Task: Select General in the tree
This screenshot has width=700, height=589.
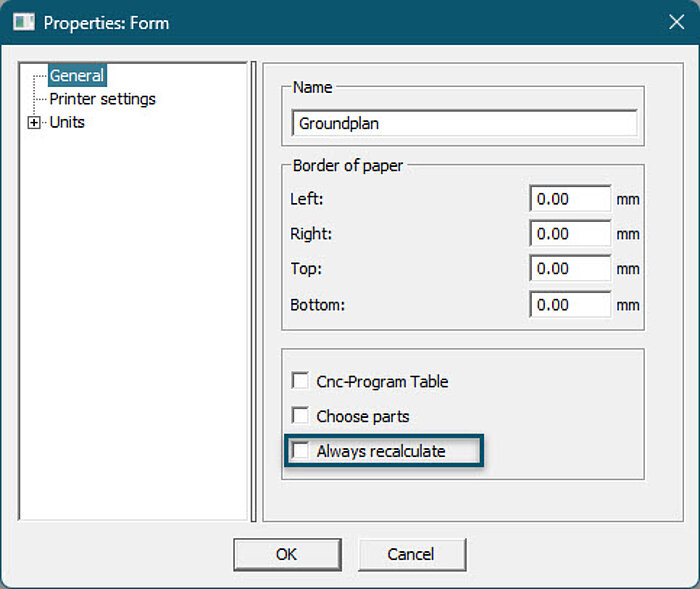Action: pyautogui.click(x=77, y=75)
